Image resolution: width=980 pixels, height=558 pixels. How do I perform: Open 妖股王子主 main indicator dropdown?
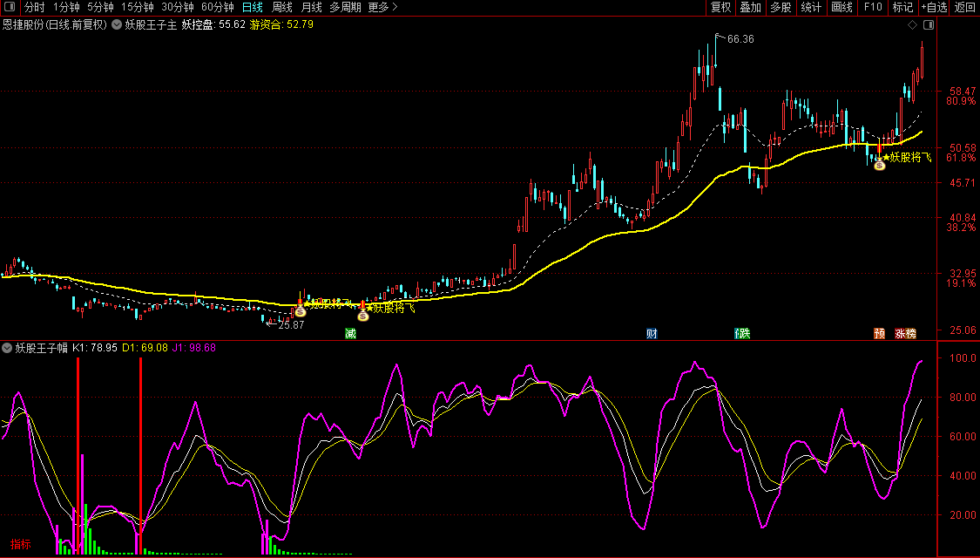tap(118, 25)
